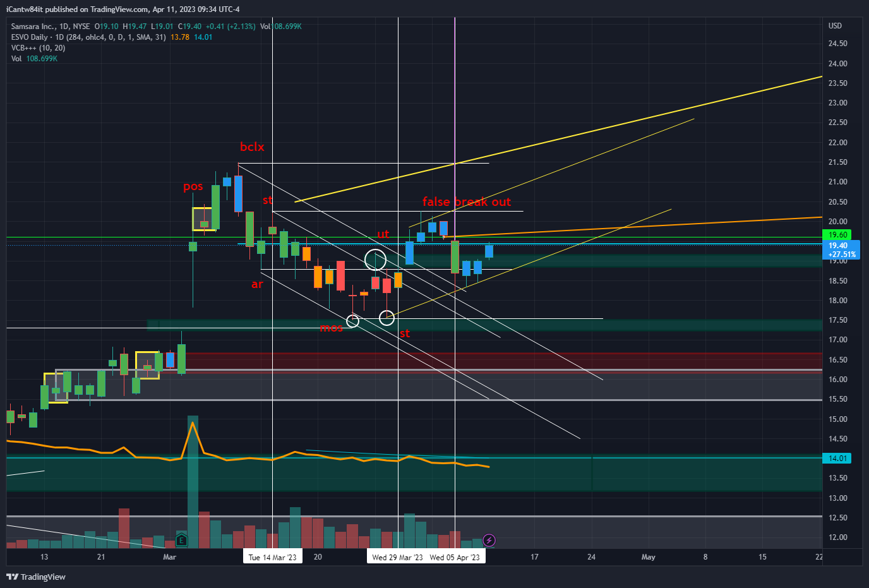Click '24' on the time axis

591,557
